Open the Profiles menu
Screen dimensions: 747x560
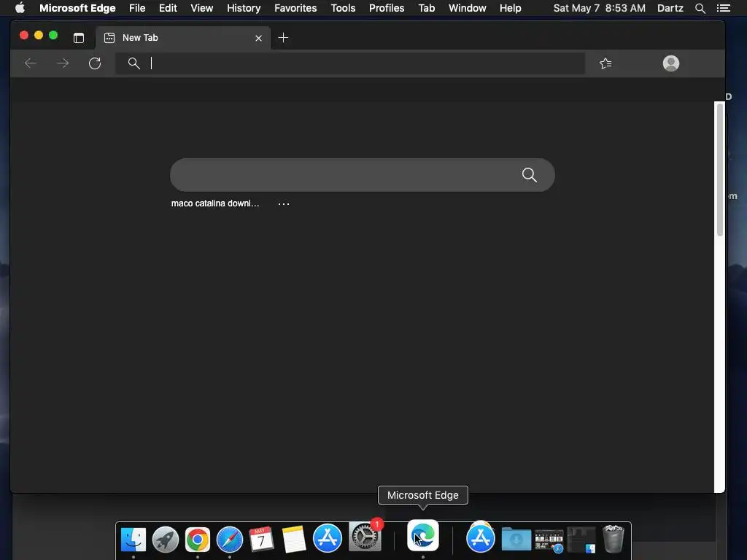[387, 8]
